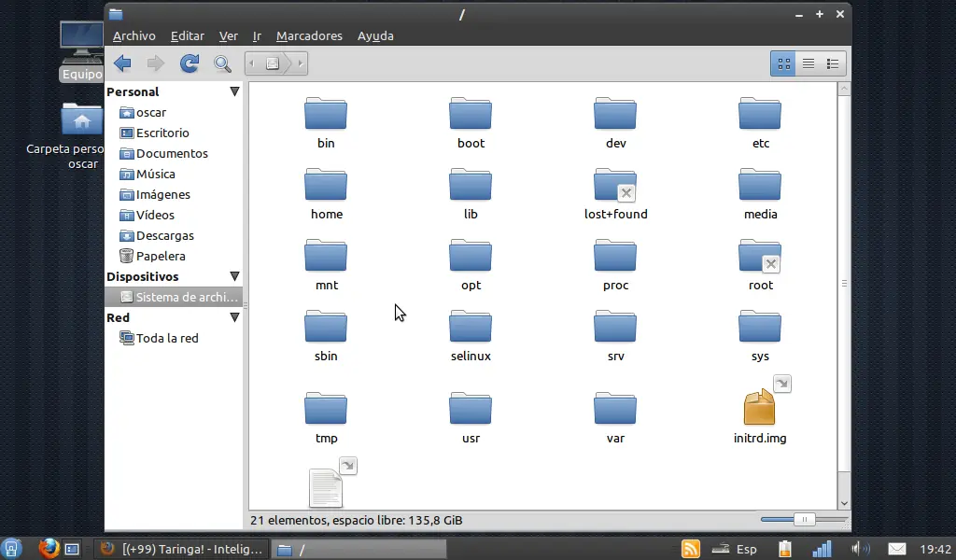Open the Ver menu
The image size is (956, 560).
pos(229,36)
